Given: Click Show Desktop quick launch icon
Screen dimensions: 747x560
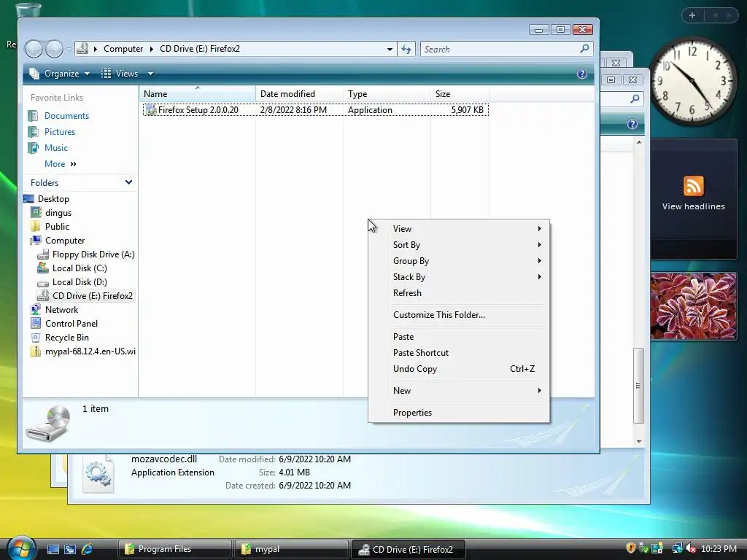Looking at the screenshot, I should [x=53, y=549].
